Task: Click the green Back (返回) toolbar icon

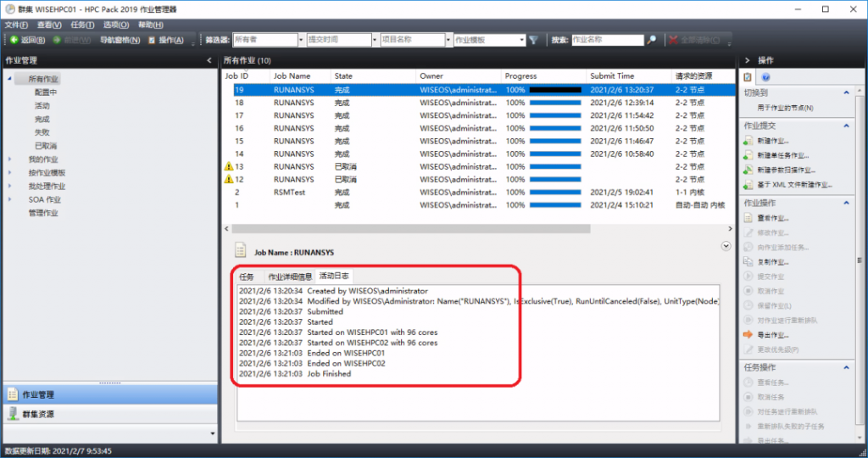Action: (14, 40)
